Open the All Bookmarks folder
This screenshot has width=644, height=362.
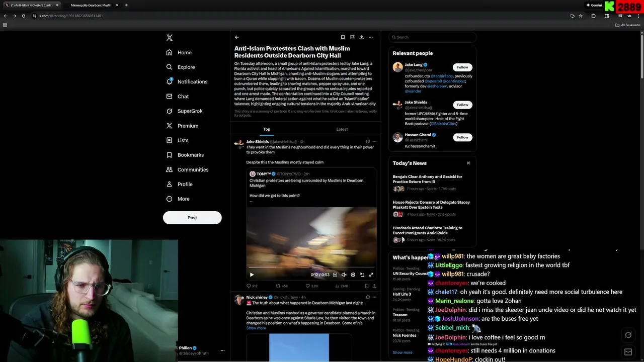tap(627, 25)
